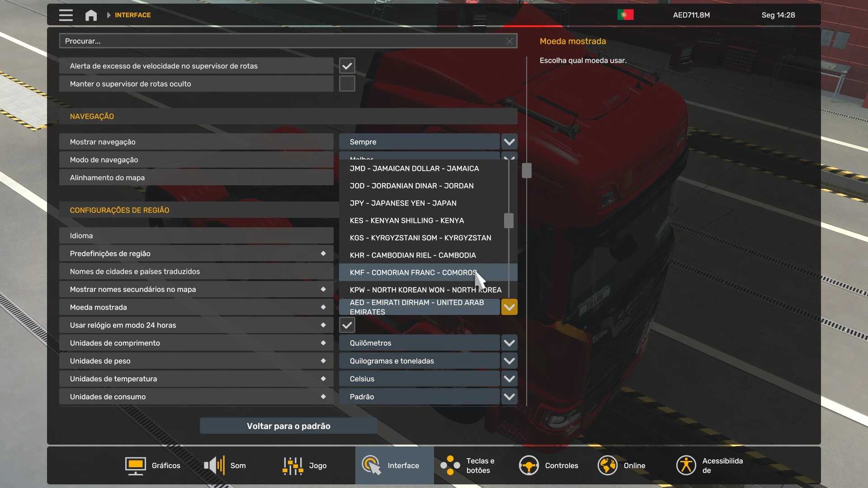Toggle 24-hour clock mode checkbox
This screenshot has width=868, height=488.
pos(347,325)
